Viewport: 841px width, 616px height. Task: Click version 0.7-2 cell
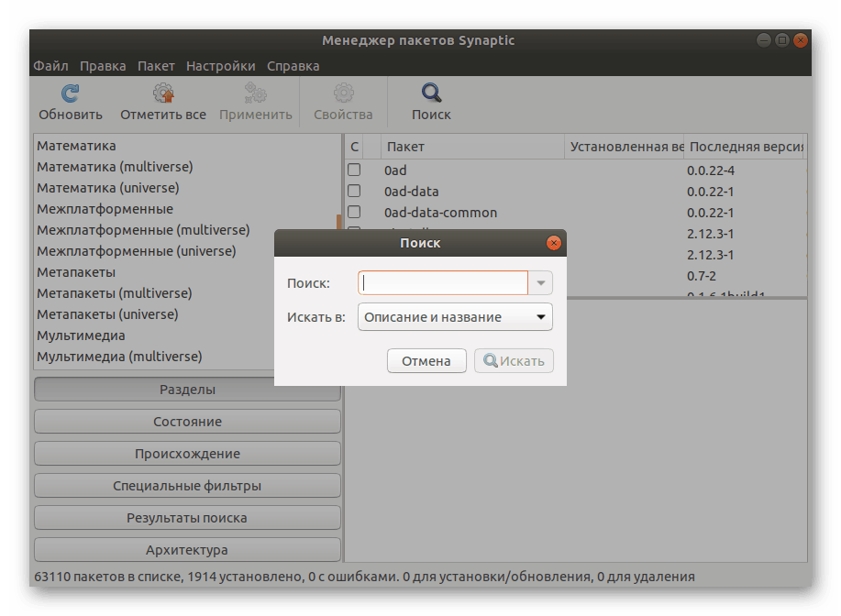tap(701, 276)
